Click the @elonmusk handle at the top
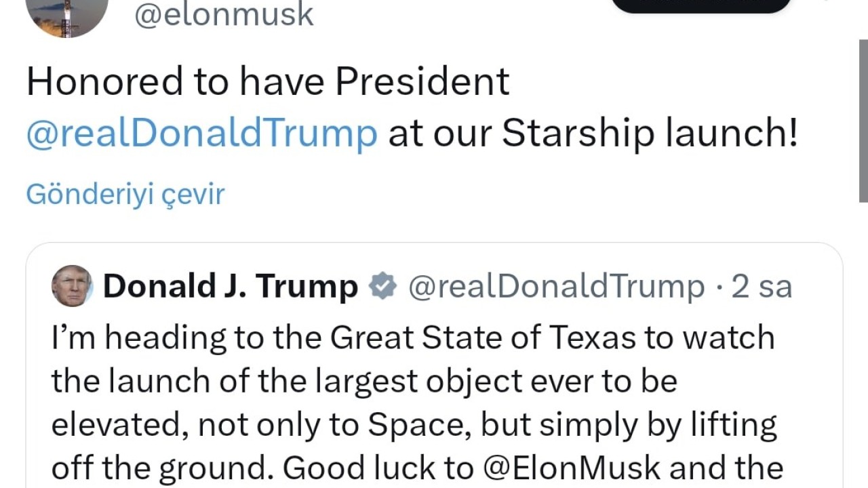 (x=224, y=15)
